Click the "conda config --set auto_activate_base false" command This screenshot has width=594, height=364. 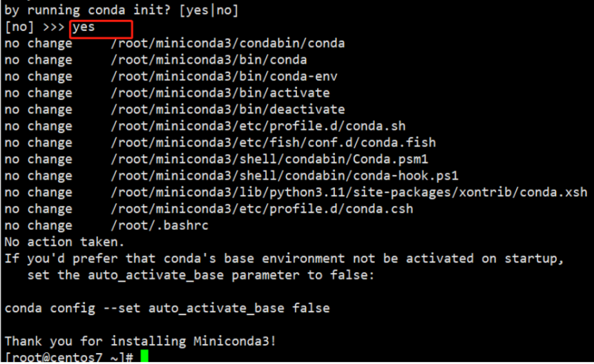(x=166, y=308)
